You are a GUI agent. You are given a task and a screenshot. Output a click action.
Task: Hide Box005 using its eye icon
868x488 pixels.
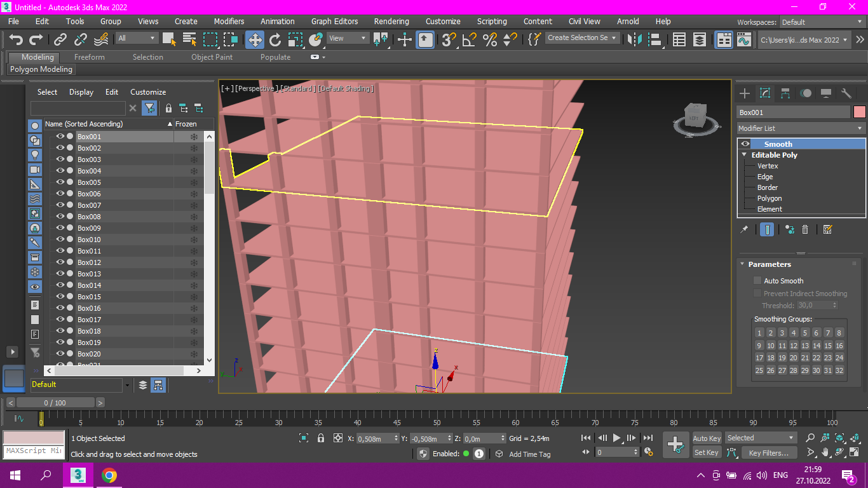pyautogui.click(x=60, y=182)
